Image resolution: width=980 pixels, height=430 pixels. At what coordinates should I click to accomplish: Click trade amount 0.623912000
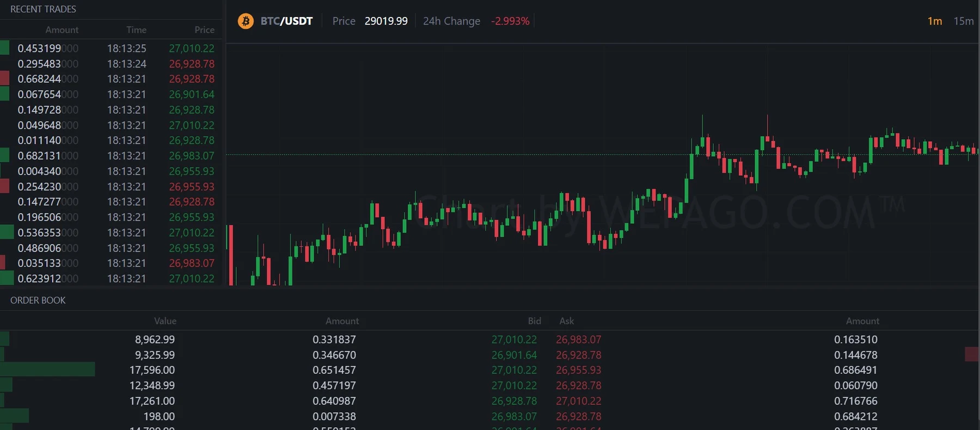[x=48, y=279]
